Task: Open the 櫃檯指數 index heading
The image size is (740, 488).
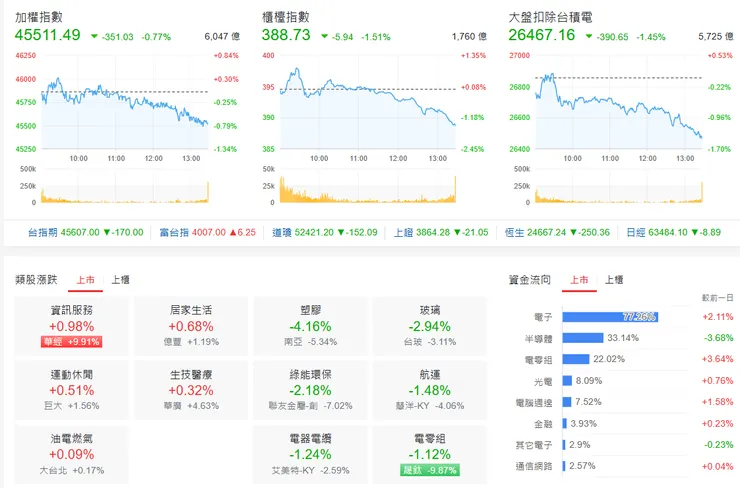Action: point(286,17)
